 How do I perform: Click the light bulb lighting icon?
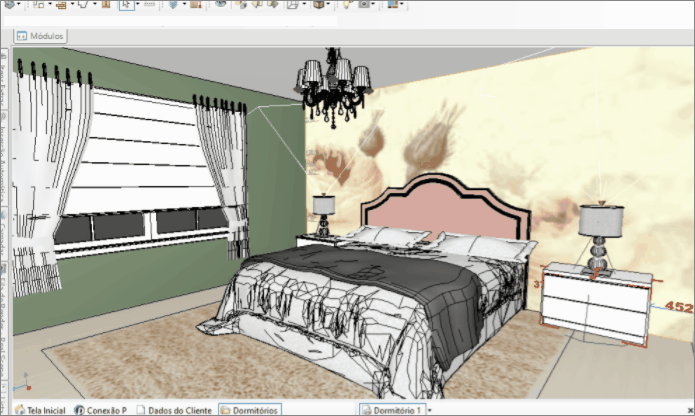coord(348,4)
